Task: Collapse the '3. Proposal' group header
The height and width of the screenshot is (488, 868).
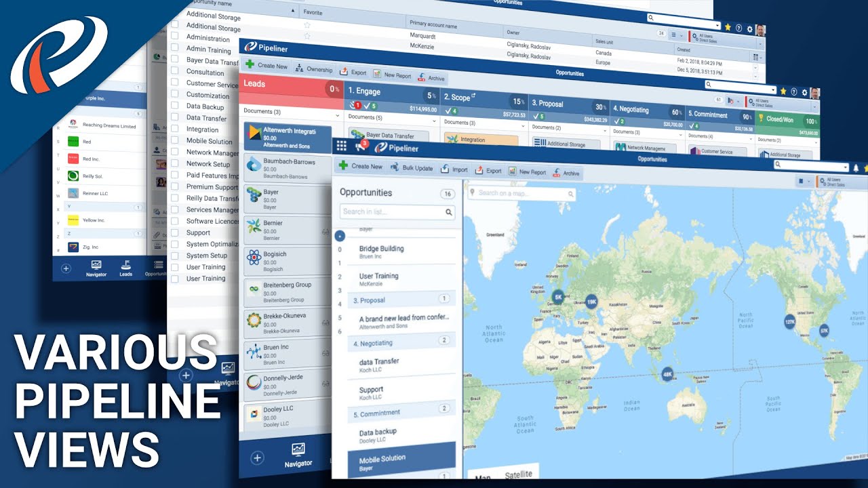Action: [x=401, y=300]
